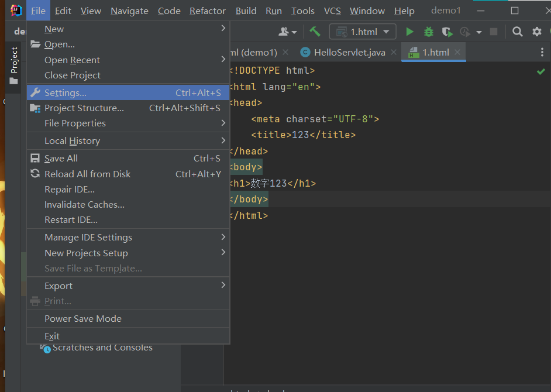Close the 1.html editor tab

(457, 52)
